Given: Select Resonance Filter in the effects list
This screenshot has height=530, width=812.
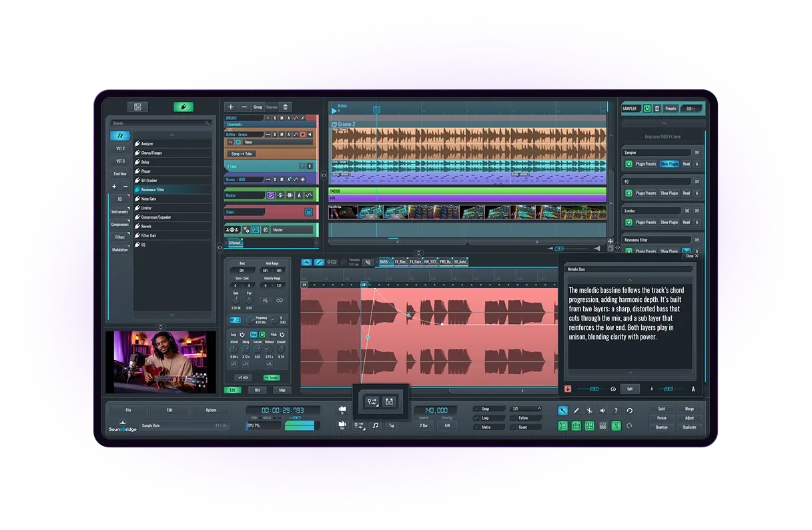Looking at the screenshot, I should 153,189.
